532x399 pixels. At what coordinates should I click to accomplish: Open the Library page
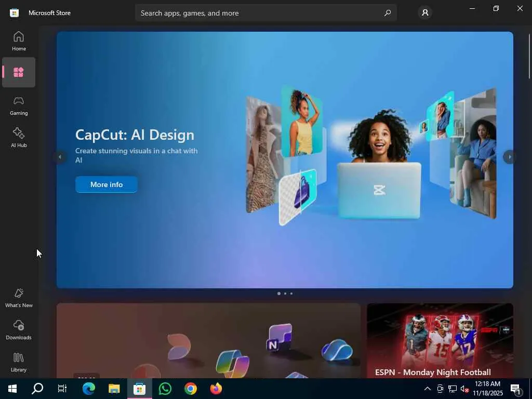coord(19,362)
